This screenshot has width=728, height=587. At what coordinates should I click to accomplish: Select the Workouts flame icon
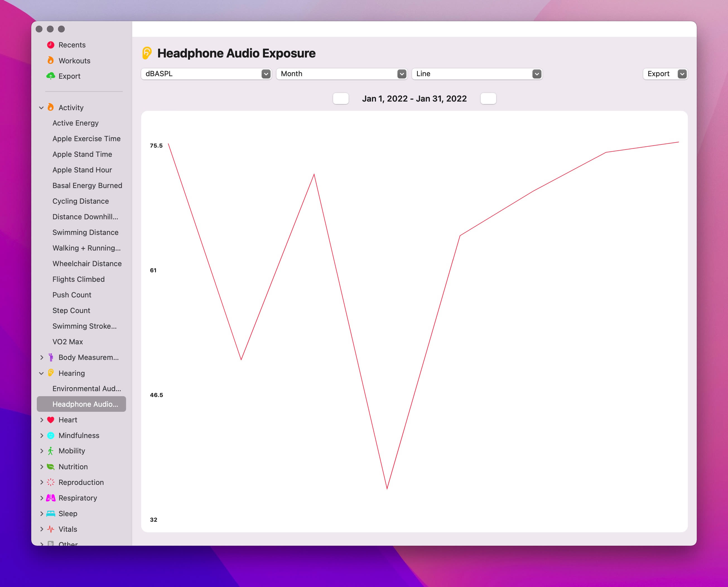click(x=51, y=61)
